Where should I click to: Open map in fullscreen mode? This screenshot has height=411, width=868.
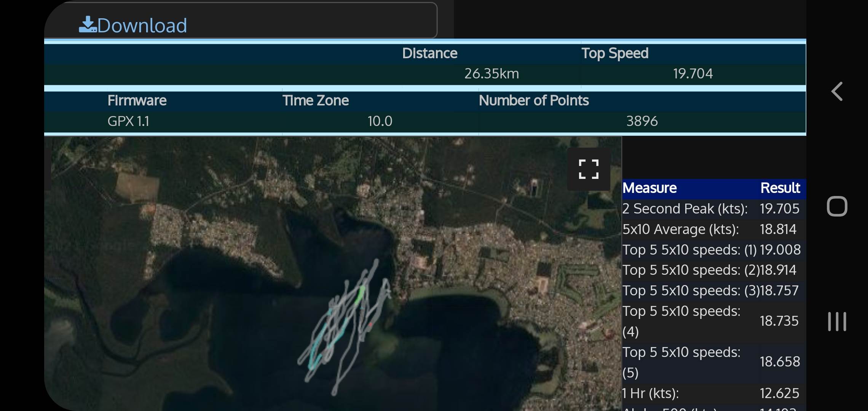point(589,169)
